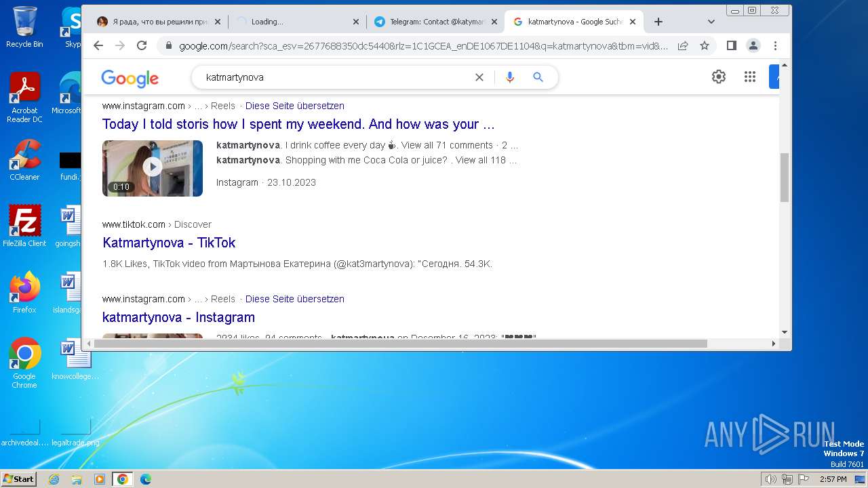Click the vertical scrollbar thumb

pos(785,177)
